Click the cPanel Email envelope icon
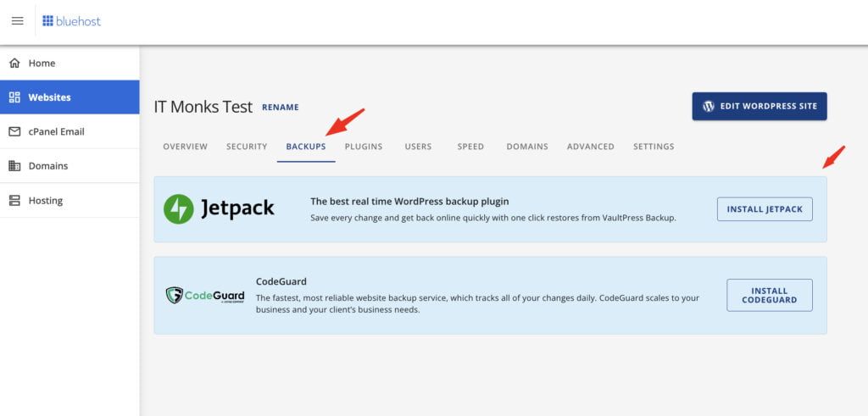868x416 pixels. pyautogui.click(x=15, y=131)
